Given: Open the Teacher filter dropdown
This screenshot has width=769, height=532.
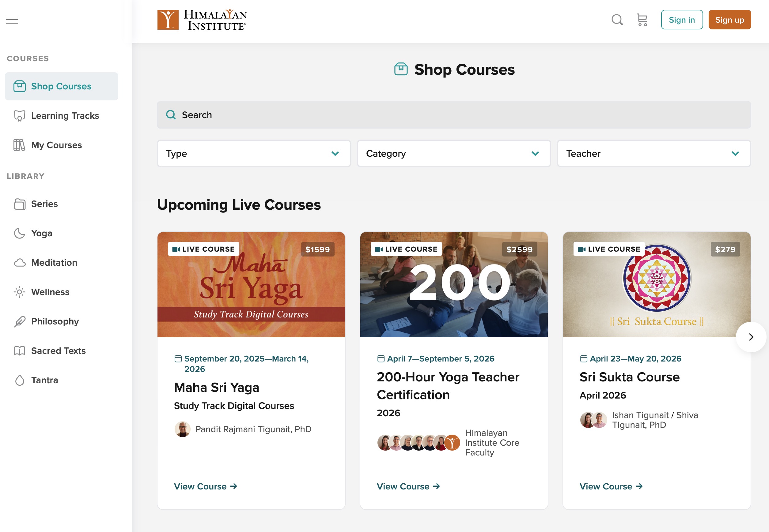Looking at the screenshot, I should pos(653,153).
